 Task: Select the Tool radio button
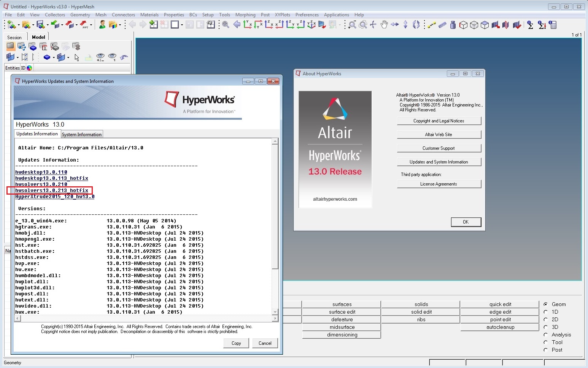(545, 342)
